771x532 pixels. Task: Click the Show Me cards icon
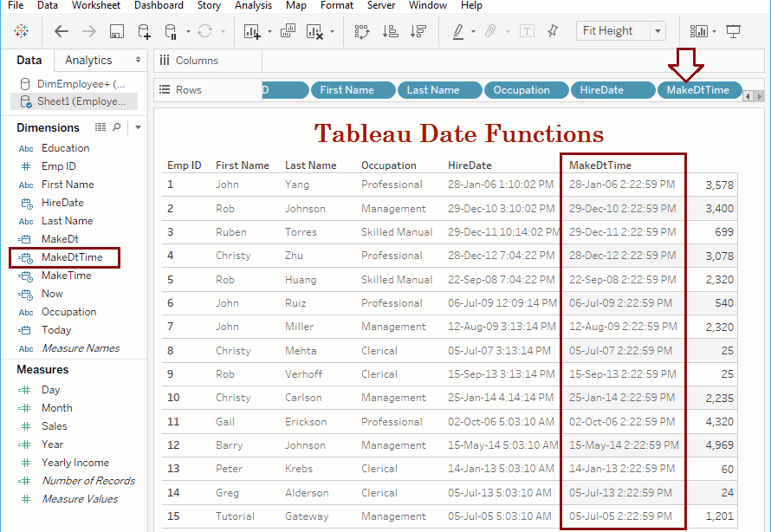coord(698,31)
